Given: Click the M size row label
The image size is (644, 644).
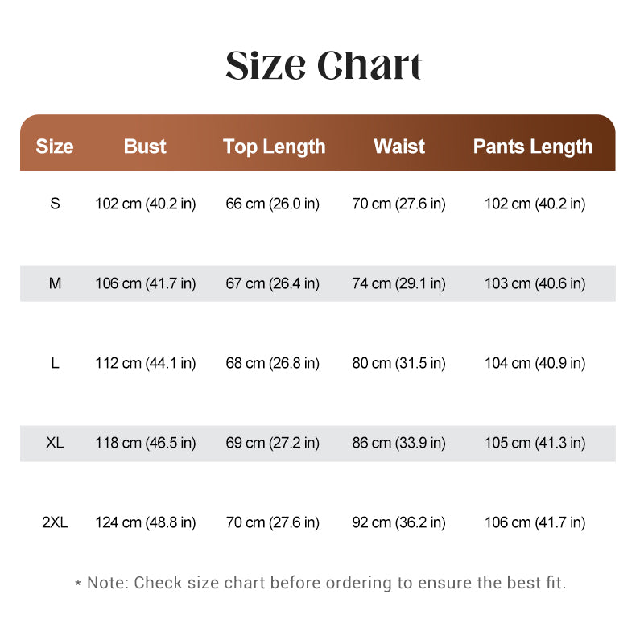Looking at the screenshot, I should (x=55, y=283).
